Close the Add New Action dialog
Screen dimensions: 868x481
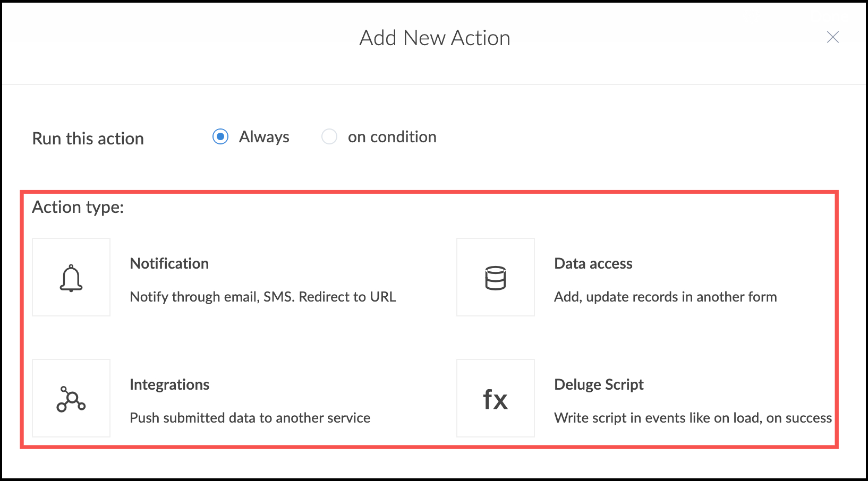click(832, 37)
